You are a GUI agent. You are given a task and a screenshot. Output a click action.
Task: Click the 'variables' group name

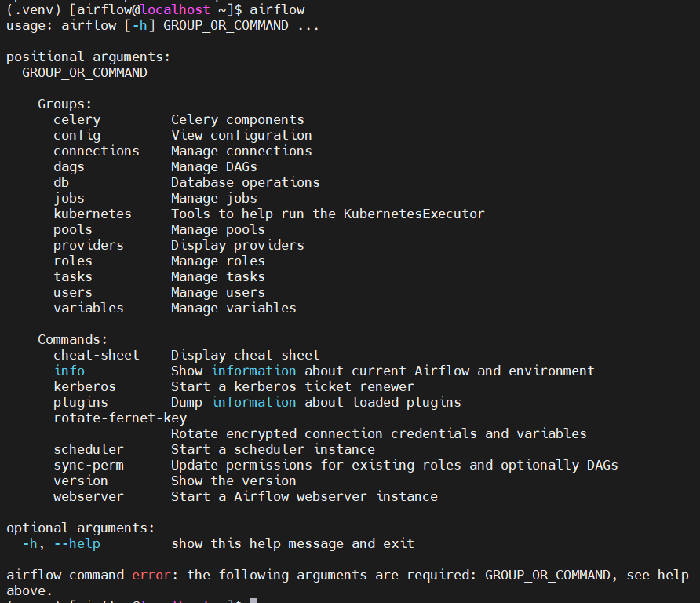[x=89, y=309]
